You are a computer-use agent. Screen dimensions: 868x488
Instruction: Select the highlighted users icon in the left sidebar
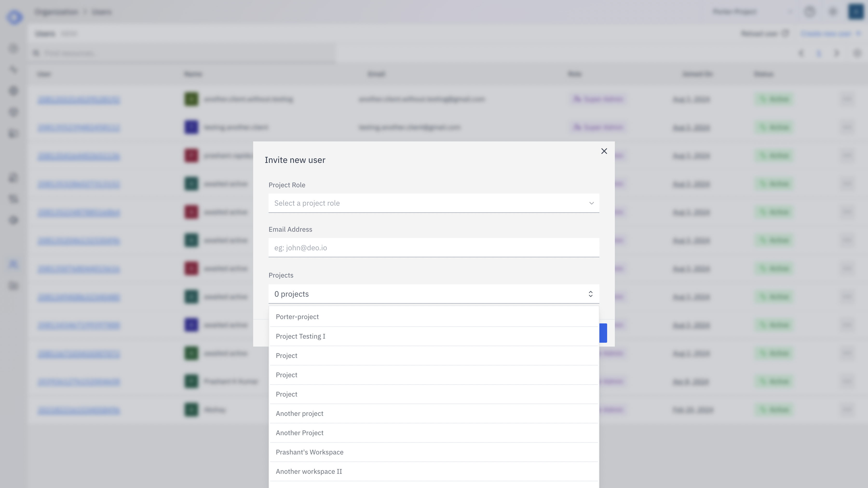pyautogui.click(x=14, y=264)
